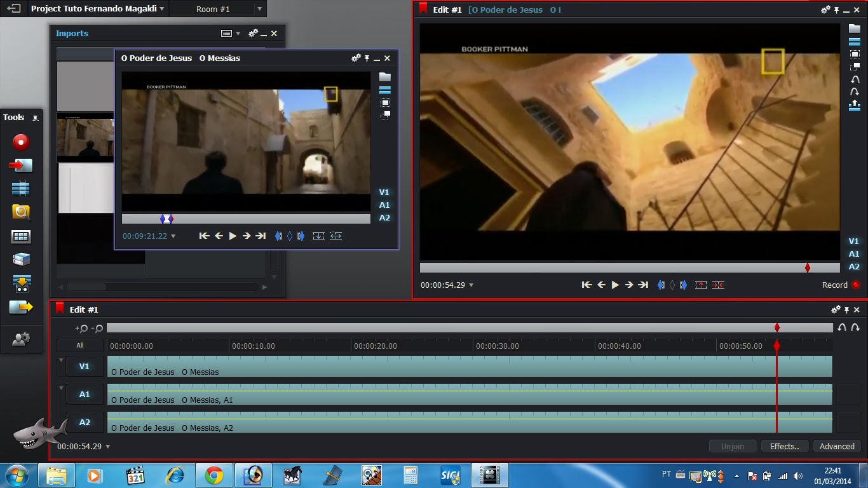Open the user settings gear-person icon
Viewport: 868px width, 488px height.
[21, 339]
